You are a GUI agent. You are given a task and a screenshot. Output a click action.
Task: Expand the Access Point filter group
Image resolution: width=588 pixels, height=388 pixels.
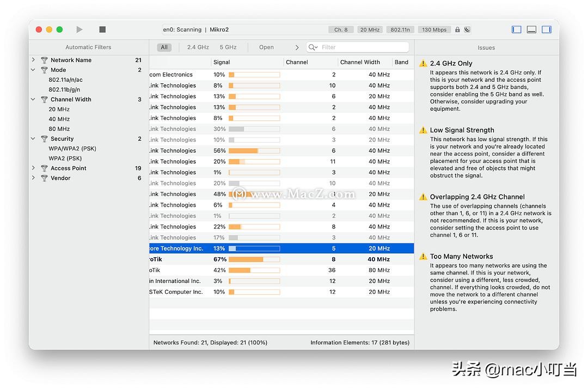33,168
